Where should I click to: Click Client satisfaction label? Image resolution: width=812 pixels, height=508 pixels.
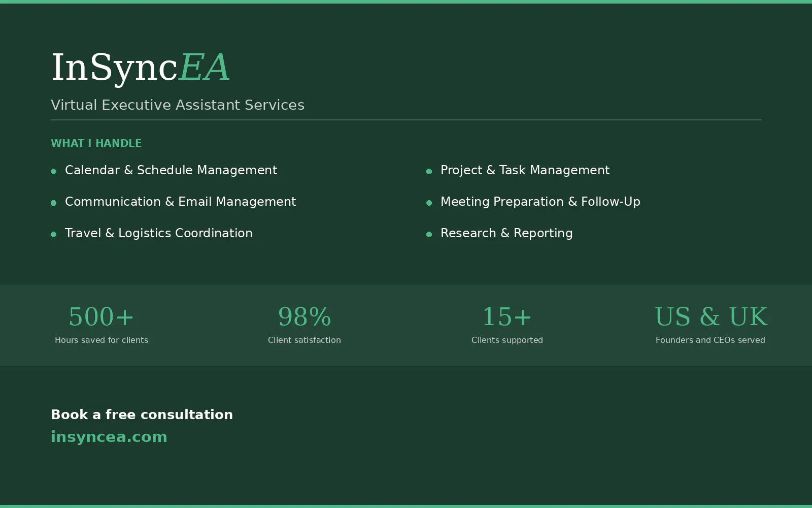tap(304, 340)
